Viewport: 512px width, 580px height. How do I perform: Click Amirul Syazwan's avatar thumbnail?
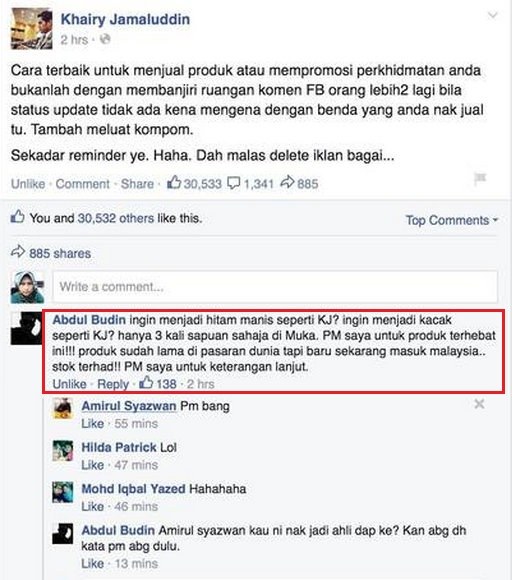click(x=63, y=408)
